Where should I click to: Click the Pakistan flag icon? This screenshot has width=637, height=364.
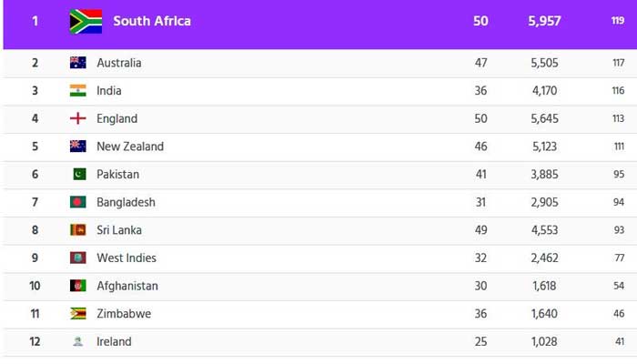80,174
